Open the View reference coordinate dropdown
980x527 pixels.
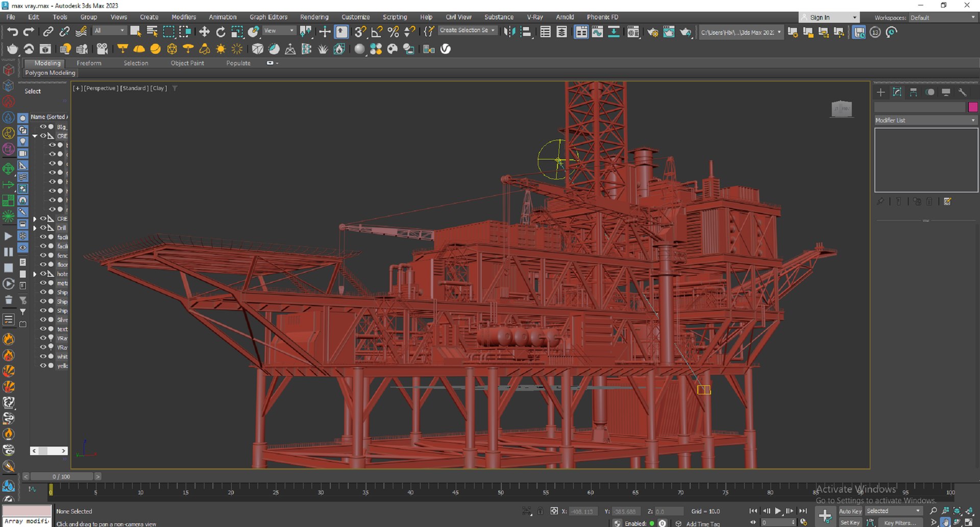pyautogui.click(x=279, y=31)
